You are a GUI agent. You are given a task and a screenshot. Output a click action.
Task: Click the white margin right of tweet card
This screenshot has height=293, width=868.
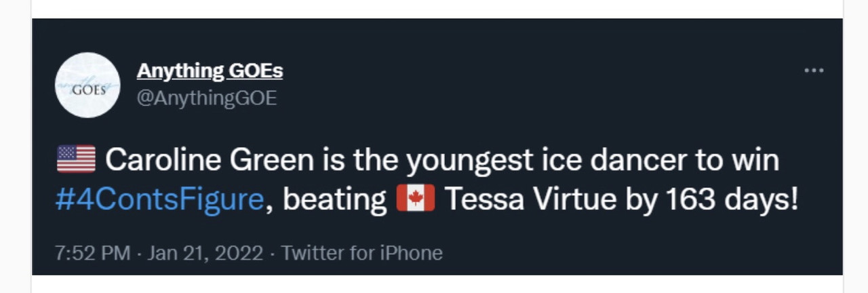coord(855,146)
